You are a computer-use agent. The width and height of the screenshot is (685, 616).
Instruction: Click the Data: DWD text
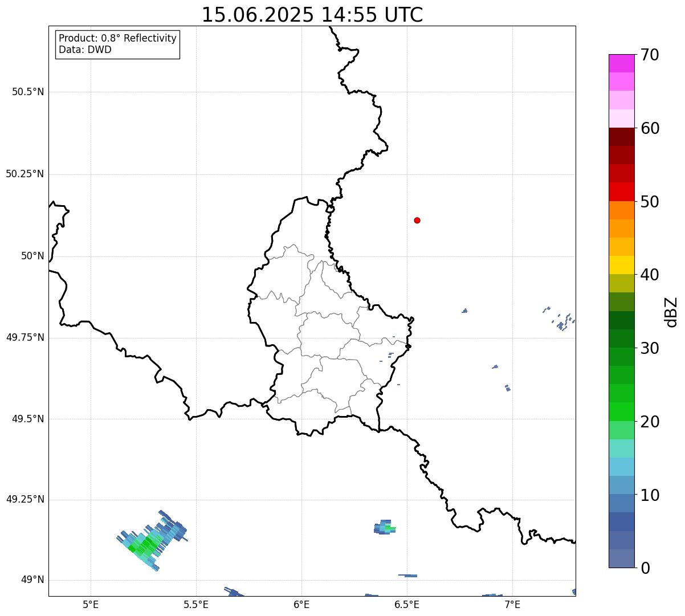pos(85,50)
